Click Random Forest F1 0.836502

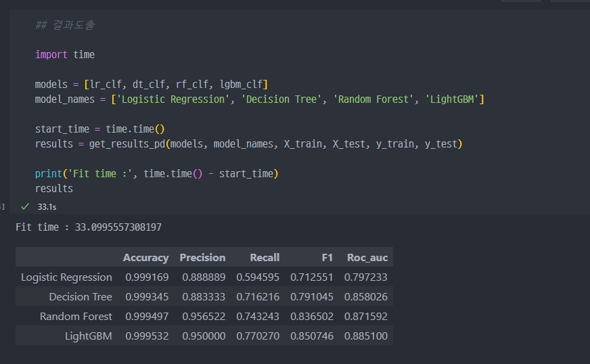311,317
